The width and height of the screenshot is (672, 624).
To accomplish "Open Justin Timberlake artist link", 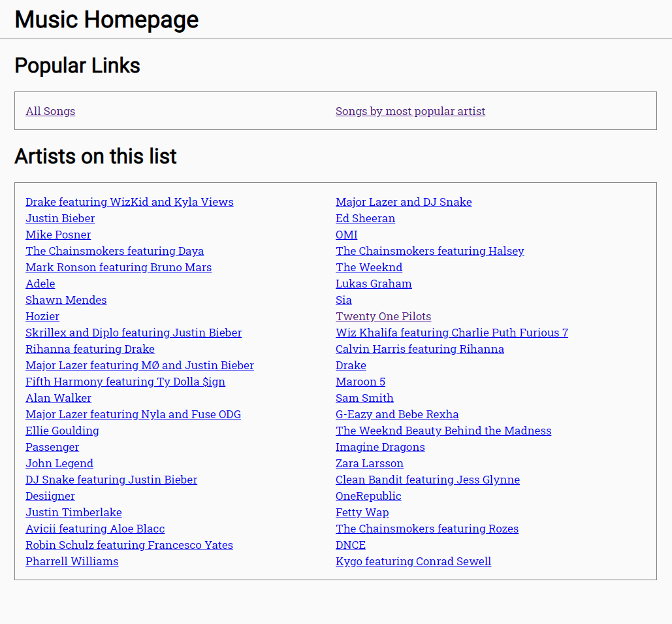I will coord(74,512).
